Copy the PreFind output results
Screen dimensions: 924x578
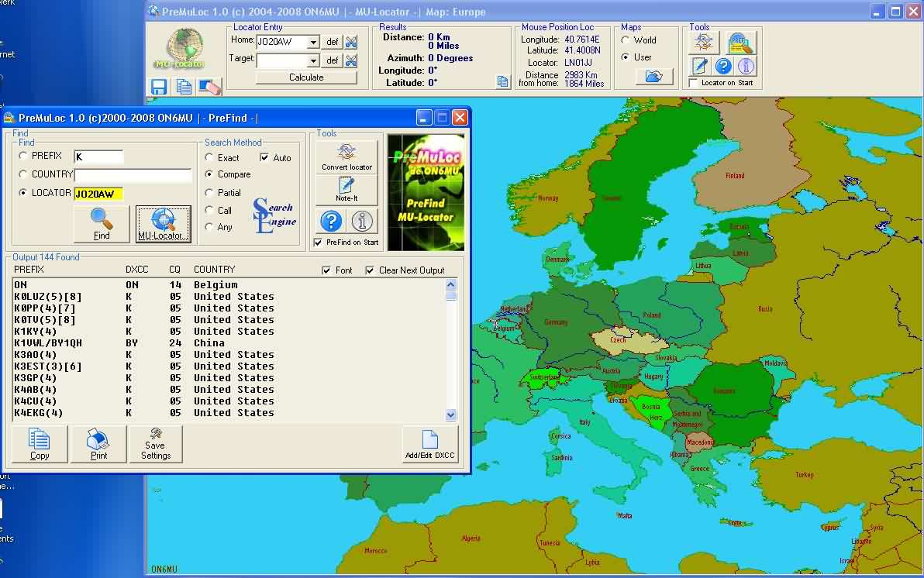[40, 445]
